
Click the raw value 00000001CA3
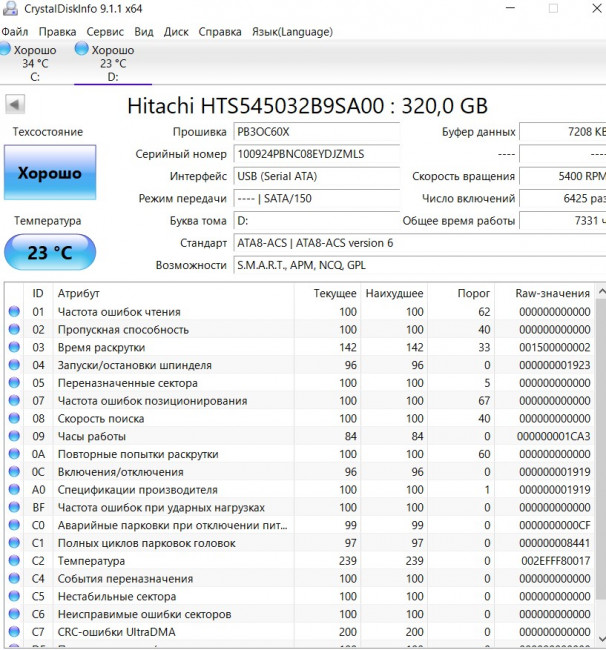coord(553,436)
